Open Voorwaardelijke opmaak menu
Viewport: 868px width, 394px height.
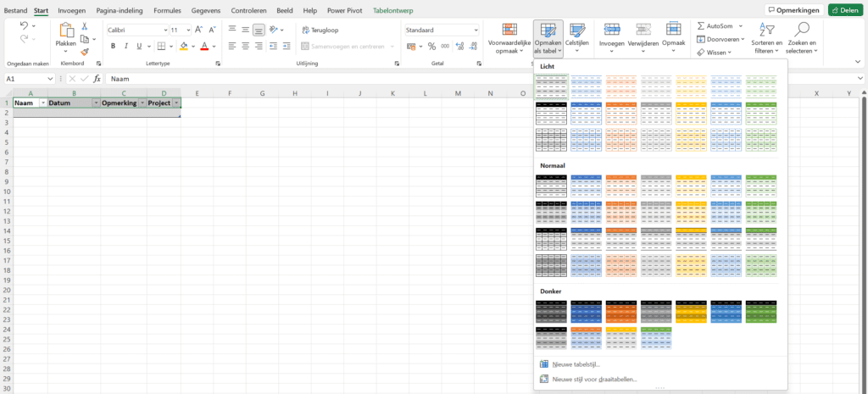pos(509,39)
